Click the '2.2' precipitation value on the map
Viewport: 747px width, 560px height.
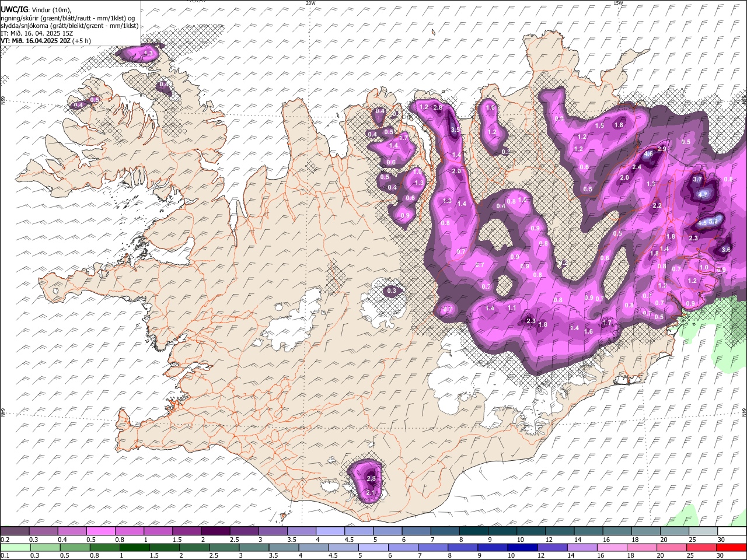coord(657,206)
